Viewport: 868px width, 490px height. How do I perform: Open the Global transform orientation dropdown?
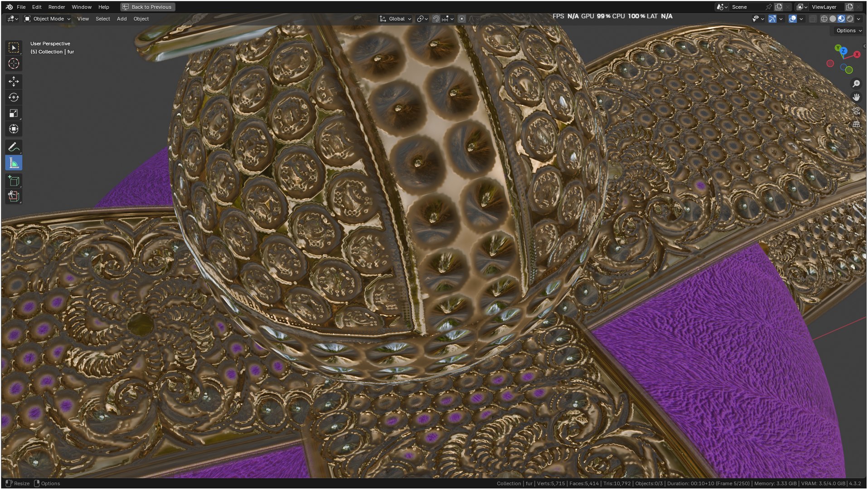pyautogui.click(x=395, y=19)
